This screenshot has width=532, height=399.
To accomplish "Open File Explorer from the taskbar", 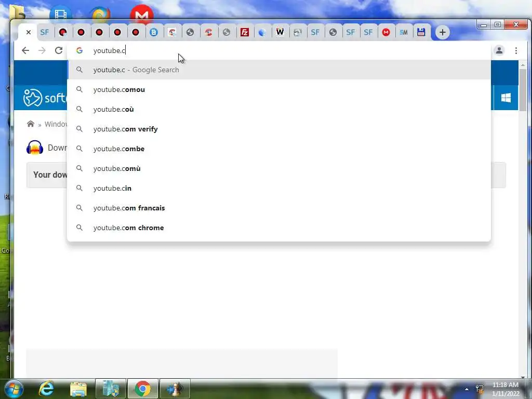I will tap(78, 389).
